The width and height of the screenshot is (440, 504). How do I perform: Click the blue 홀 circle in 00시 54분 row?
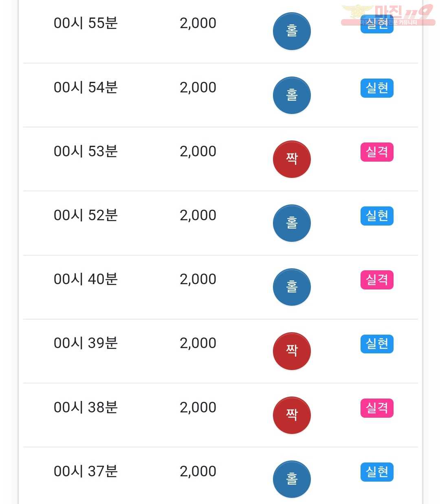tap(292, 95)
